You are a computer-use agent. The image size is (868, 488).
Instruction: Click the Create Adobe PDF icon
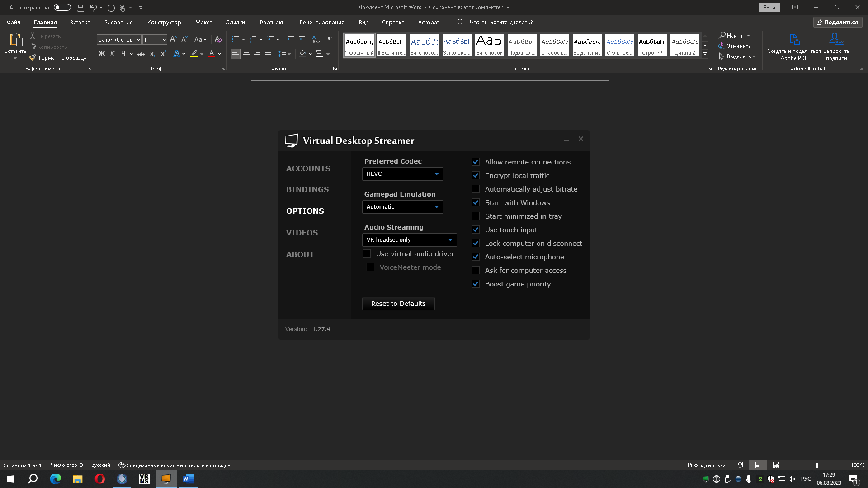point(794,40)
